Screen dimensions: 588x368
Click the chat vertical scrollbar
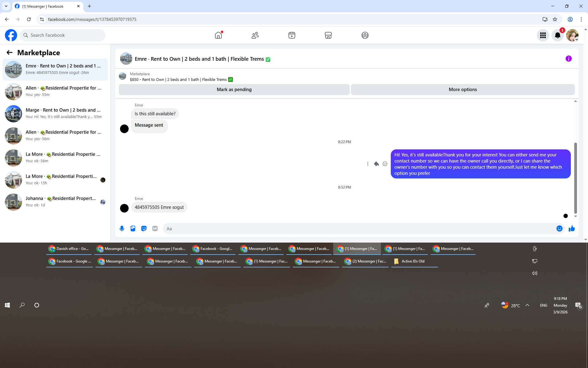575,178
